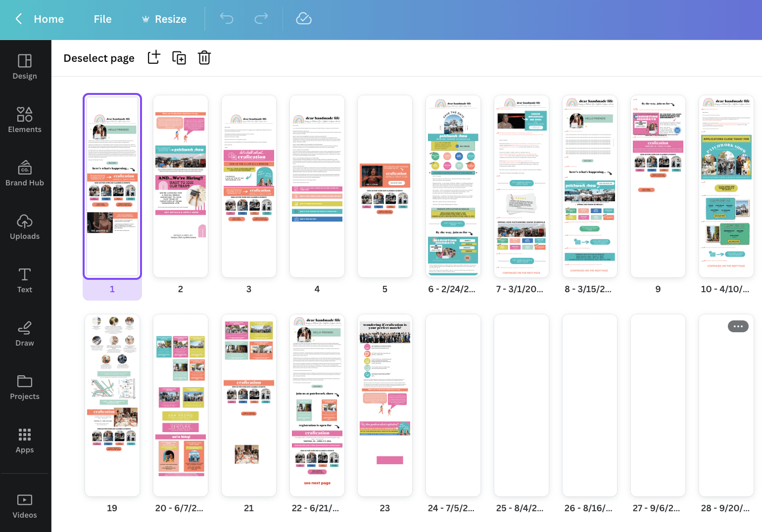The height and width of the screenshot is (532, 762).
Task: Open the Brand Hub panel
Action: point(25,174)
